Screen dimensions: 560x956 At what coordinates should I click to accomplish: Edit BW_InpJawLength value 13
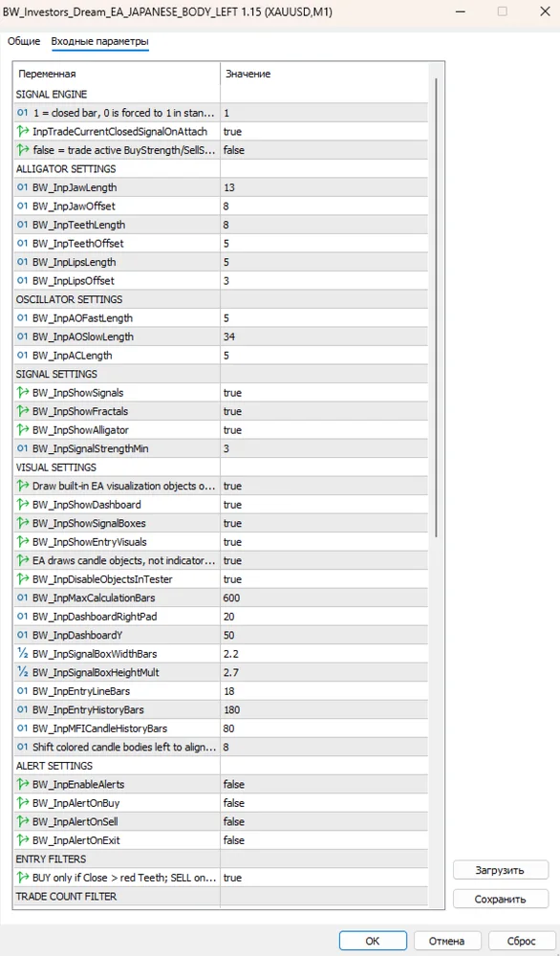[324, 187]
